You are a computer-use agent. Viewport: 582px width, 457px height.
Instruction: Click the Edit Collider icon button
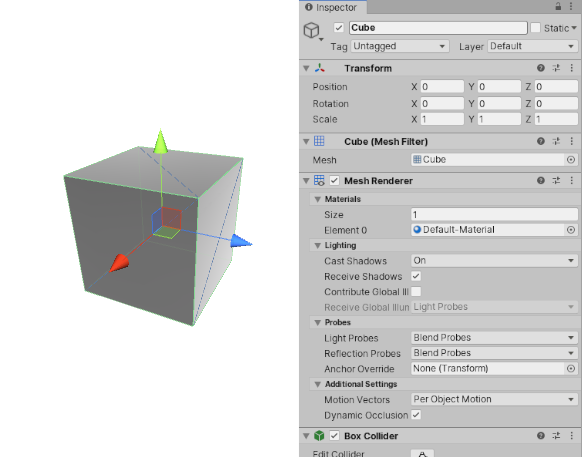coord(422,453)
